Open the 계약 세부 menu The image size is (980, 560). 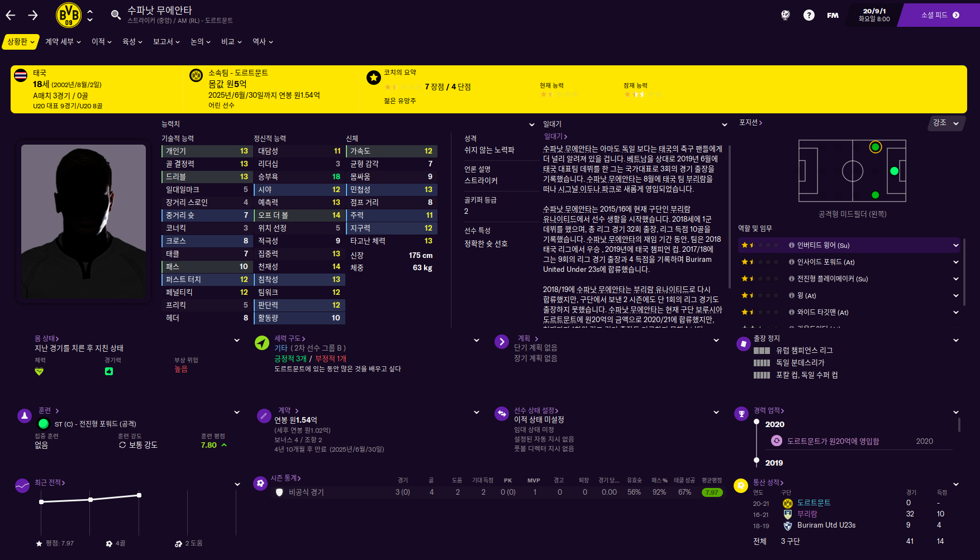(63, 42)
